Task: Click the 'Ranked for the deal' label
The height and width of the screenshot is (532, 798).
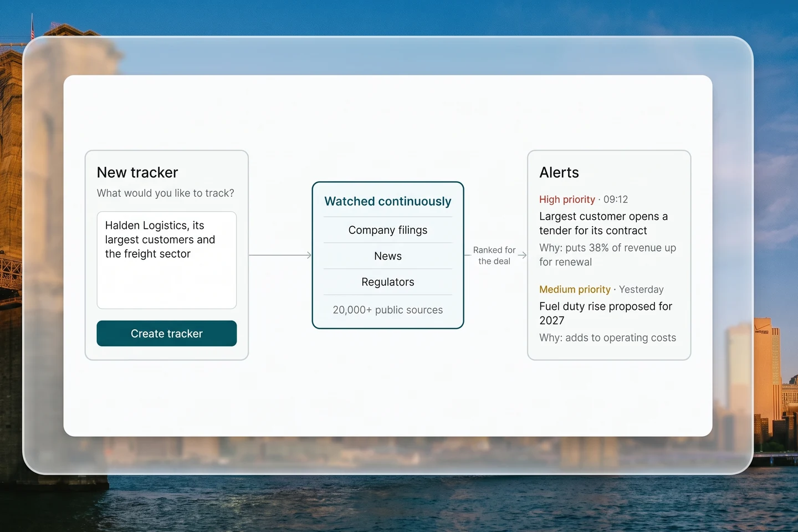Action: tap(494, 255)
